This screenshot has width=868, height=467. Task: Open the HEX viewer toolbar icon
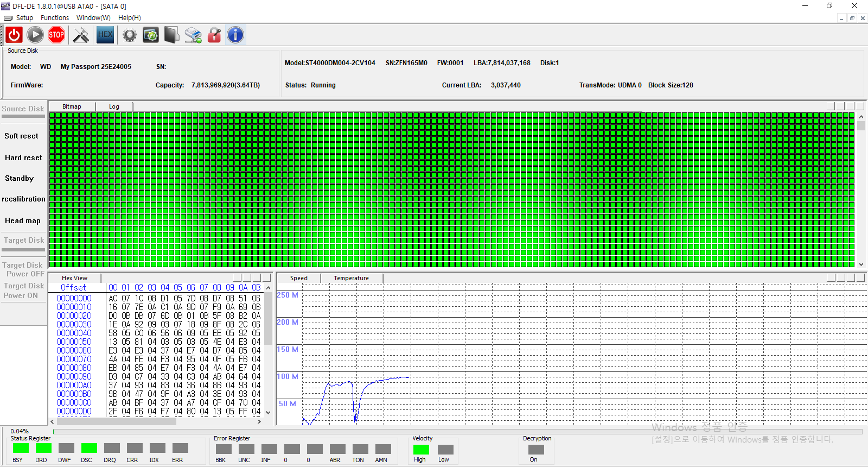tap(105, 35)
